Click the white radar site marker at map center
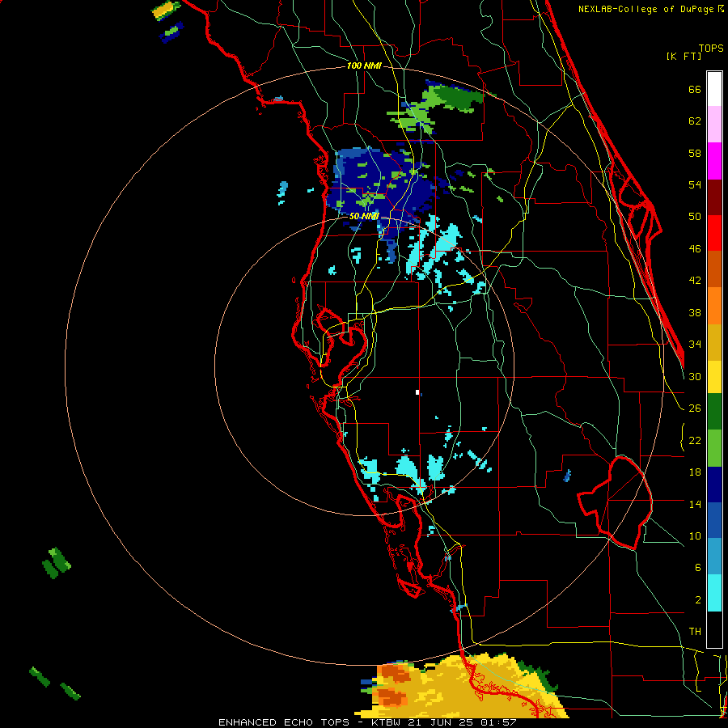 [417, 392]
